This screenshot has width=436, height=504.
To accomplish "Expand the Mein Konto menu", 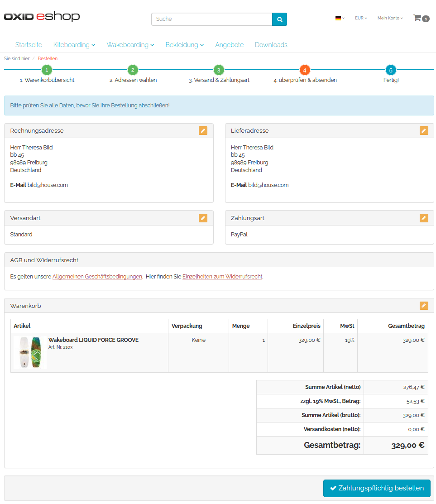I will pos(390,18).
